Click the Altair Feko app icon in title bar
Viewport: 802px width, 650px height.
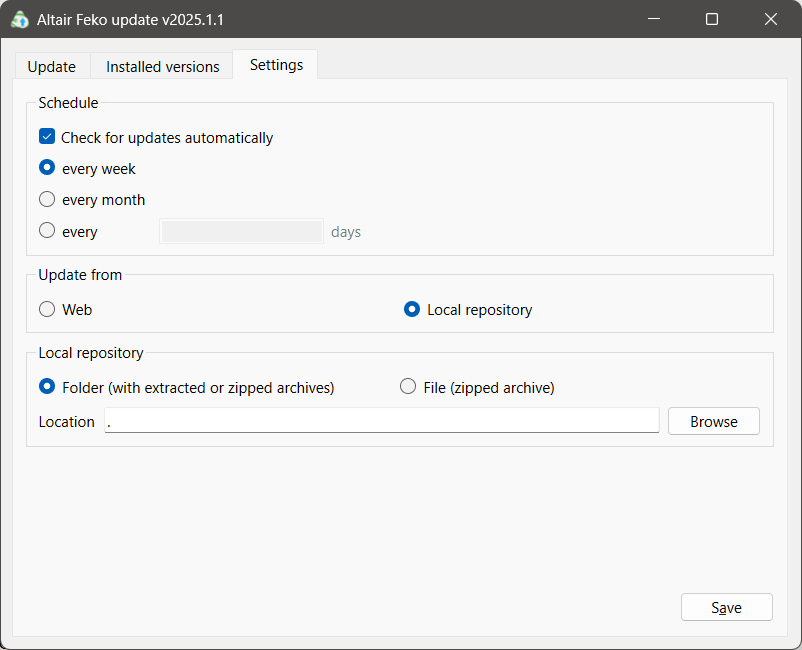[19, 19]
